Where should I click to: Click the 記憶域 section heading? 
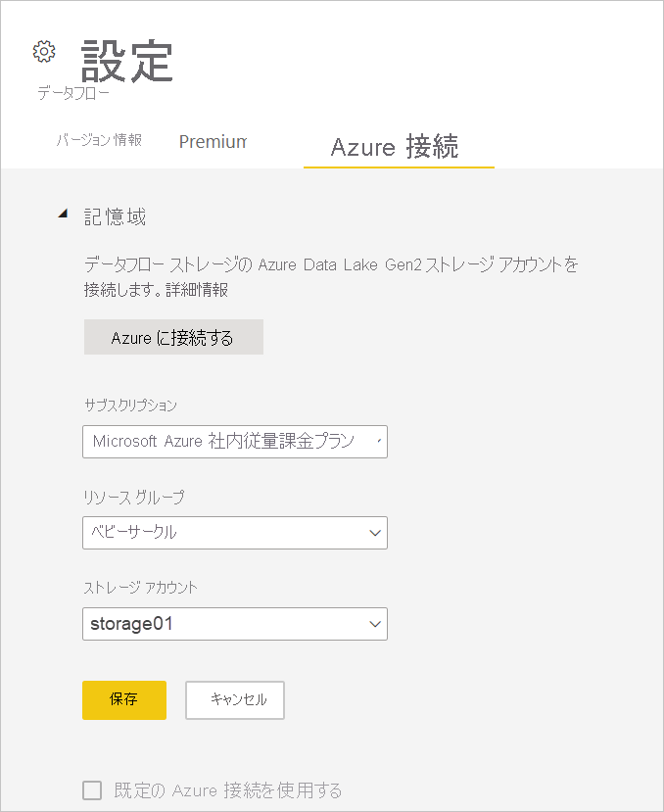115,216
